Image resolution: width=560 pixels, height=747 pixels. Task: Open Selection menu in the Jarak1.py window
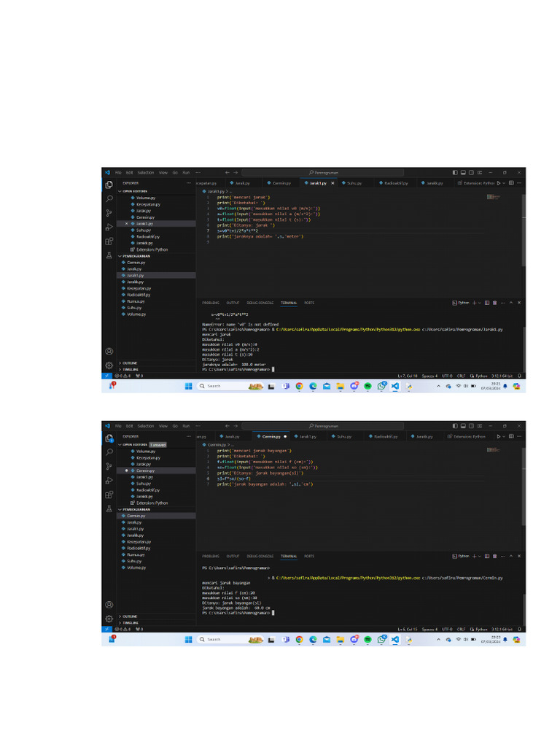pos(146,172)
